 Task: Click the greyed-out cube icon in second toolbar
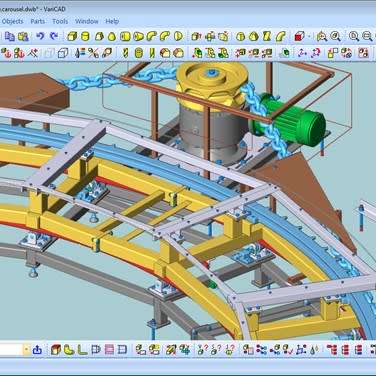[x=49, y=53]
